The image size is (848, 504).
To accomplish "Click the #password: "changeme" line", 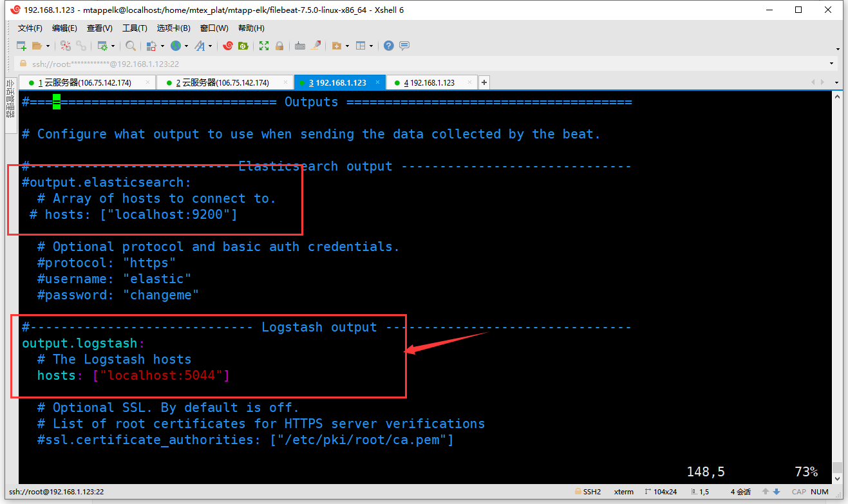I will [x=118, y=295].
